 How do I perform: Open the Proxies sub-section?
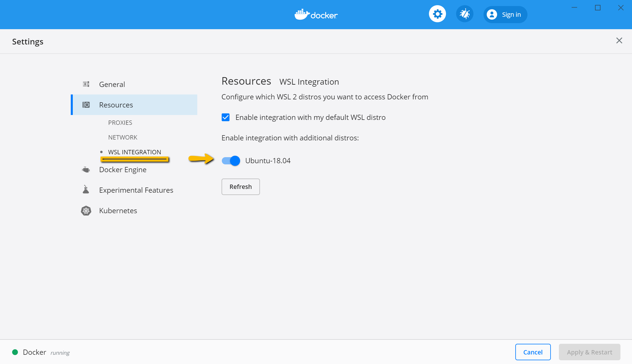click(120, 122)
